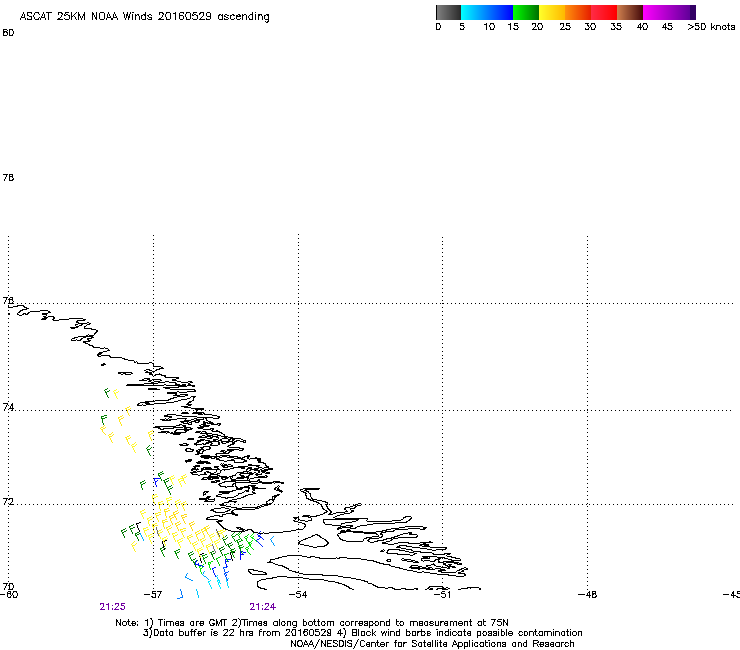
Task: Select the cyan-blue 5-15 knots color segment
Action: coord(487,12)
